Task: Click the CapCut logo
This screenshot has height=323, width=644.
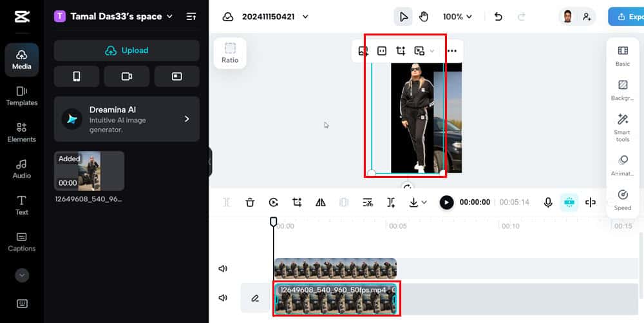Action: pyautogui.click(x=22, y=16)
